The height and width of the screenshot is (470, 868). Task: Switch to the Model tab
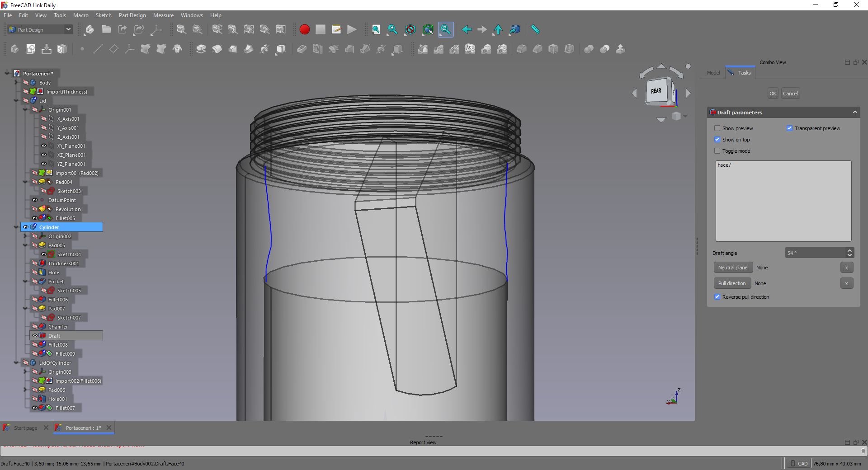tap(713, 72)
